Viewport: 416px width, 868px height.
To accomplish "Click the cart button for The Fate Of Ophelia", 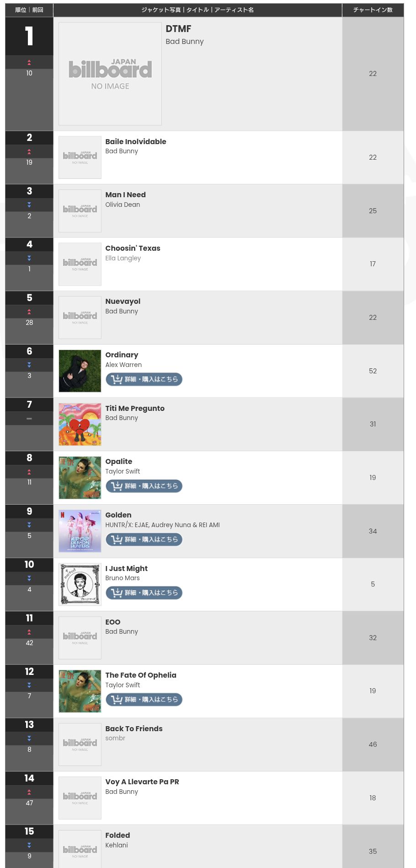I will coord(144,700).
